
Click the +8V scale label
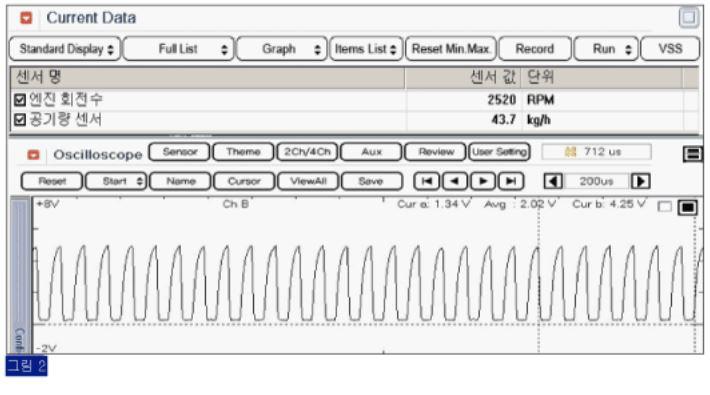[48, 204]
